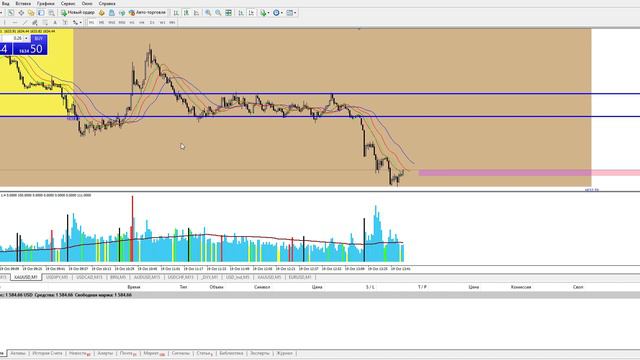Zoom in on the chart
The image size is (640, 360).
coord(208,13)
